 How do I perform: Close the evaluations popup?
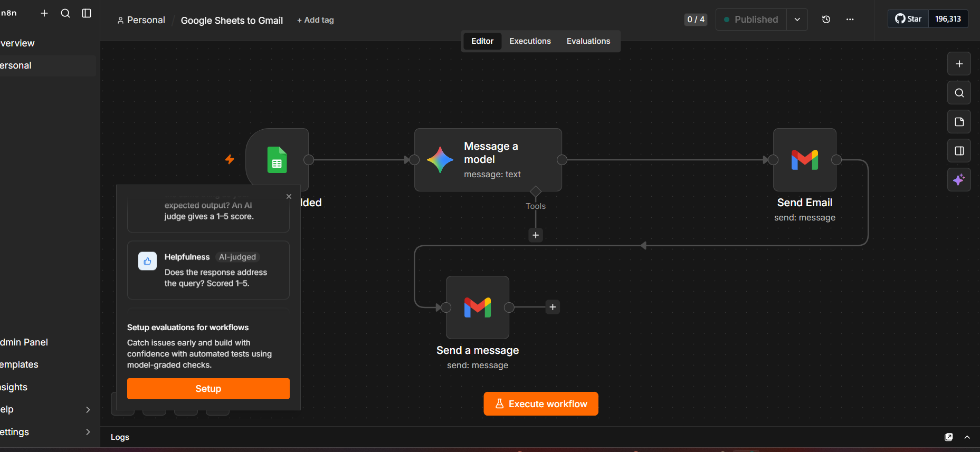point(289,196)
